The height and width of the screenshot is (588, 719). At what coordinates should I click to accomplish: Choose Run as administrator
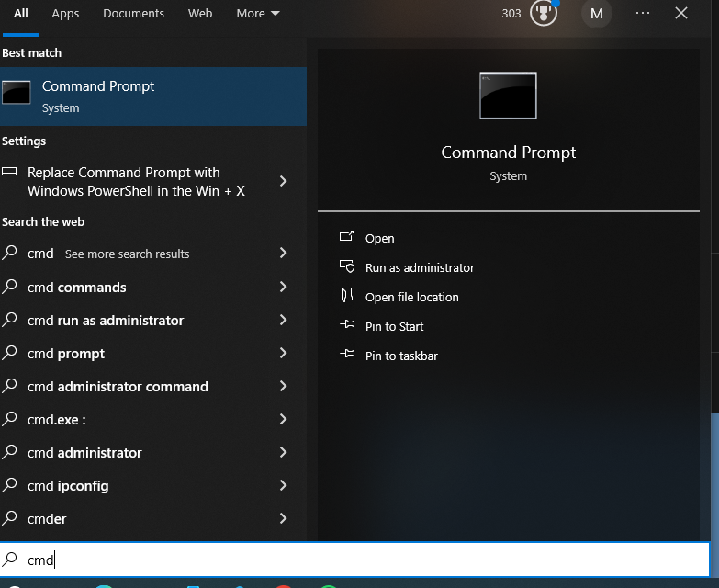(x=420, y=268)
